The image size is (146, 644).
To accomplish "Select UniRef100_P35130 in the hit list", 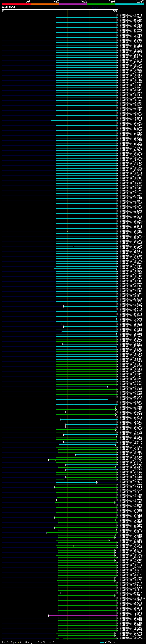I will pos(131,70).
